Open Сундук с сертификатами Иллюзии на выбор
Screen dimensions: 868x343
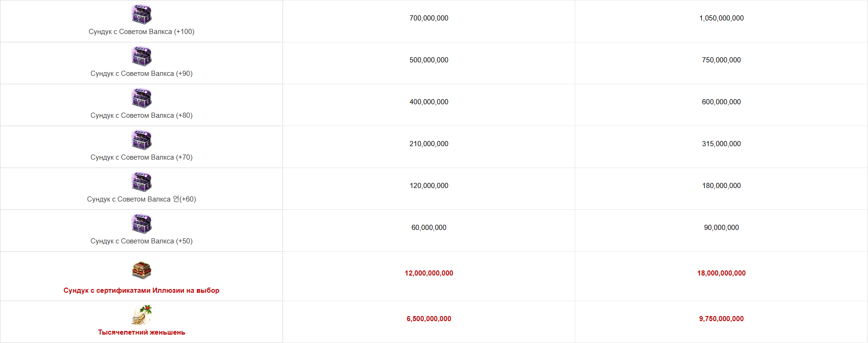(x=141, y=290)
